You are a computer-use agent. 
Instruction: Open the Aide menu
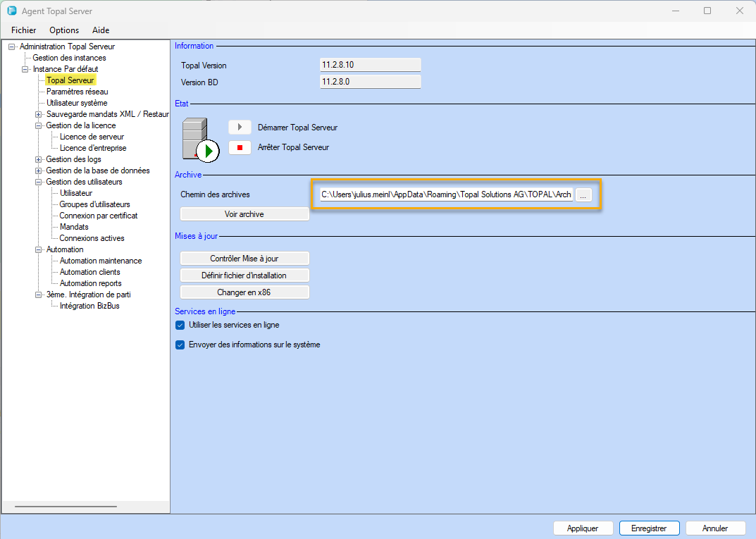click(101, 30)
